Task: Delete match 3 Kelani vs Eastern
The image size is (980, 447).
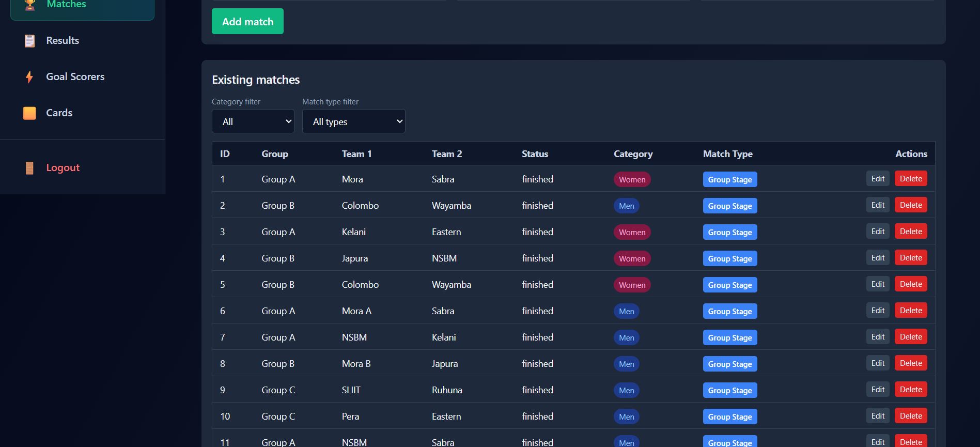Action: click(911, 232)
